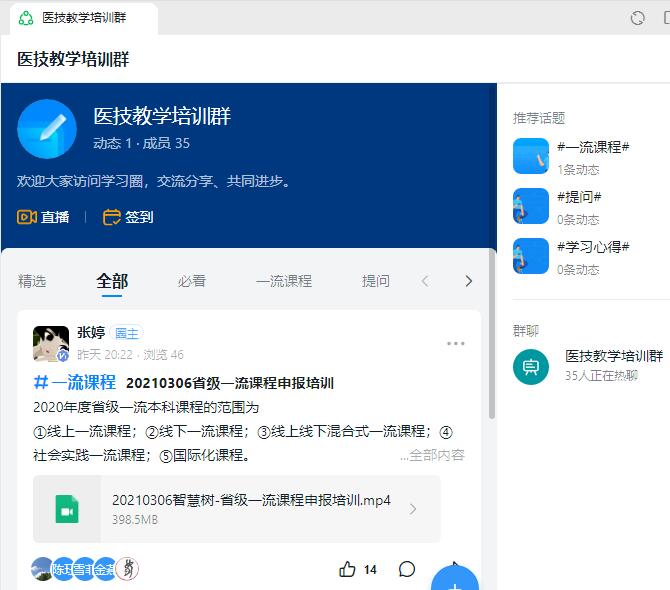Expand the post via 全部内容 link
This screenshot has height=590, width=670.
click(432, 455)
